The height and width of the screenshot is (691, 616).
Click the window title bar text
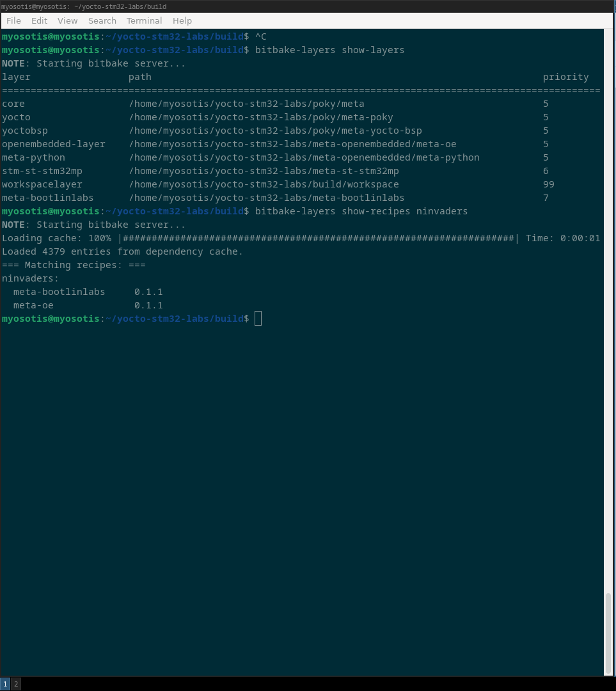(x=84, y=6)
